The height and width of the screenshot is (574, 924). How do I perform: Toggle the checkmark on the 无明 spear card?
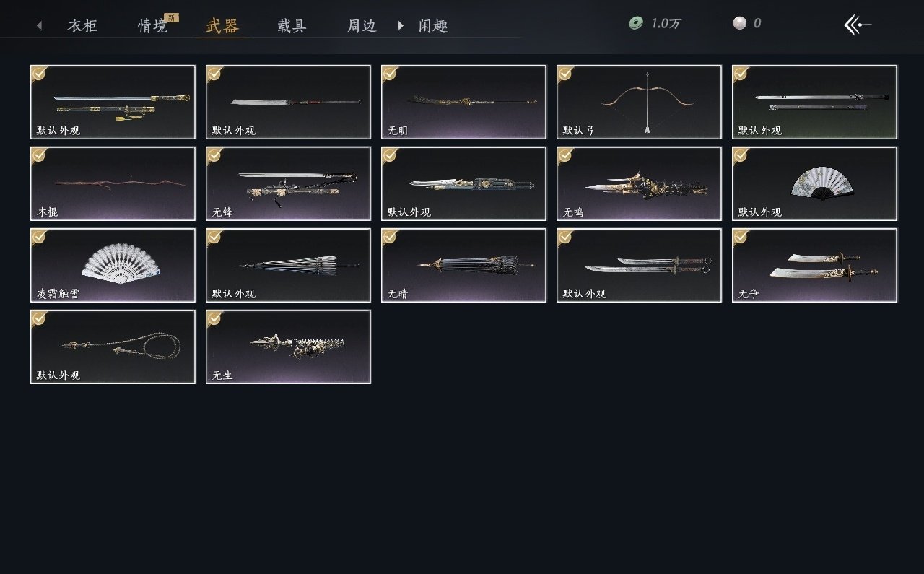click(390, 73)
